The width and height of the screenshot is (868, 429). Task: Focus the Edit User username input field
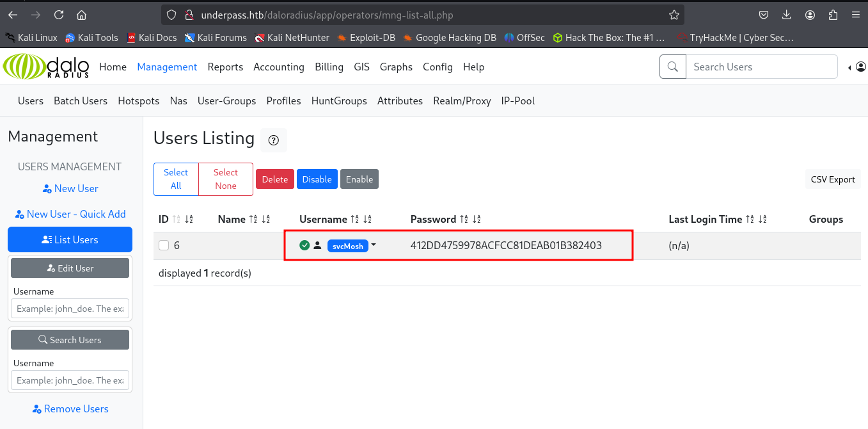click(x=70, y=309)
